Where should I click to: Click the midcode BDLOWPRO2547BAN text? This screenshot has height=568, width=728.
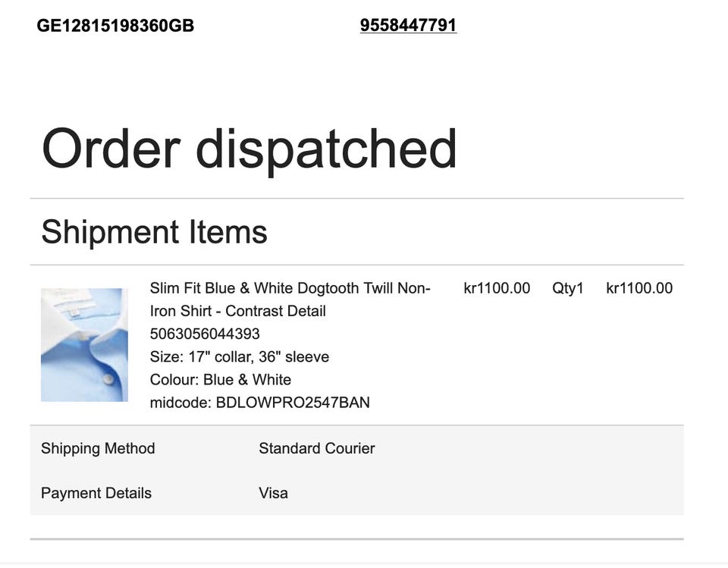[260, 402]
